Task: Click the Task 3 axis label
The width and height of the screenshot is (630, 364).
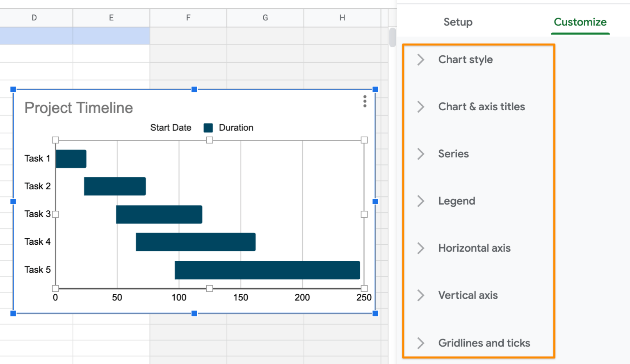Action: coord(37,214)
